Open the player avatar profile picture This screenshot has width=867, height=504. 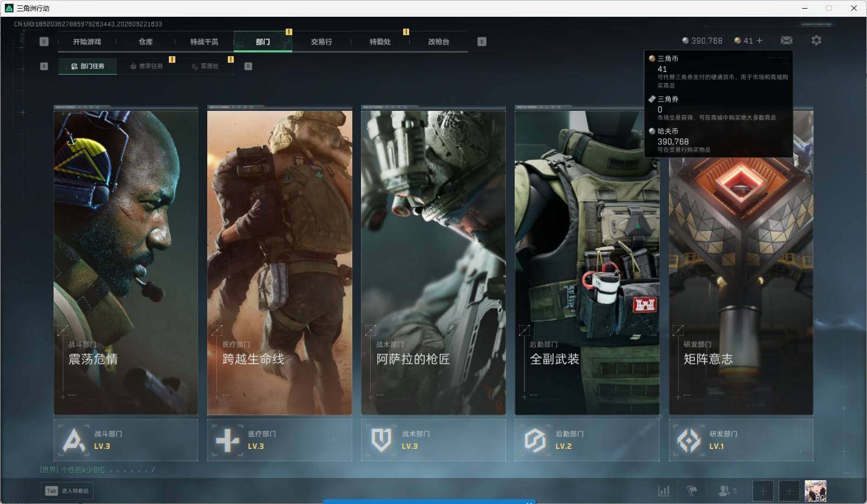815,491
